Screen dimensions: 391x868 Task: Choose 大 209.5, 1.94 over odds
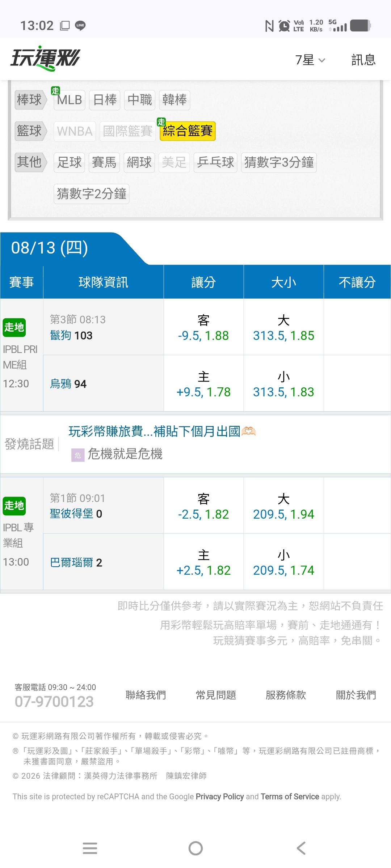283,506
